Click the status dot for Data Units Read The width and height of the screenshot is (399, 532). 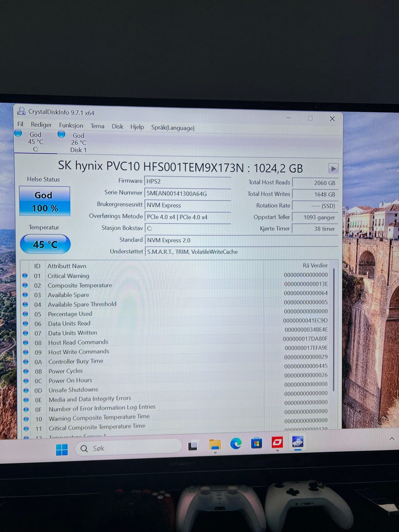(25, 323)
